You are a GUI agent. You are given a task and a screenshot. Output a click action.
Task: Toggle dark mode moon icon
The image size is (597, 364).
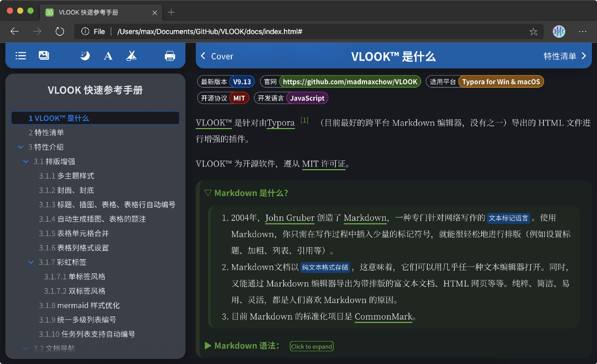85,56
